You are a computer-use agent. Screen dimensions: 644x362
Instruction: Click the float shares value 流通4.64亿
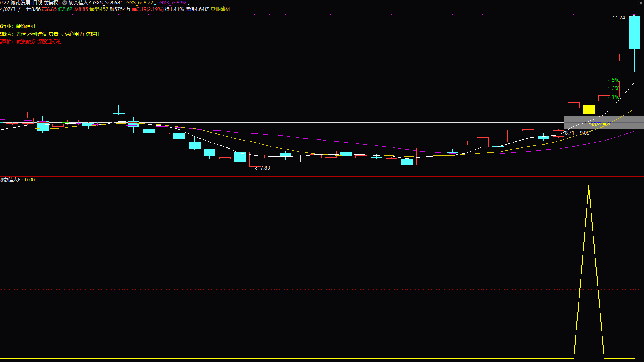tap(197, 9)
